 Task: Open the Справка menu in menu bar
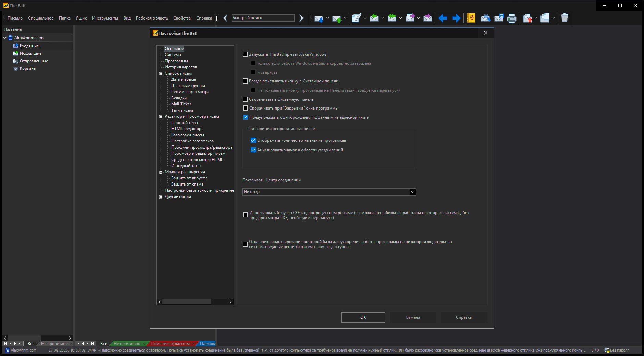coord(204,18)
